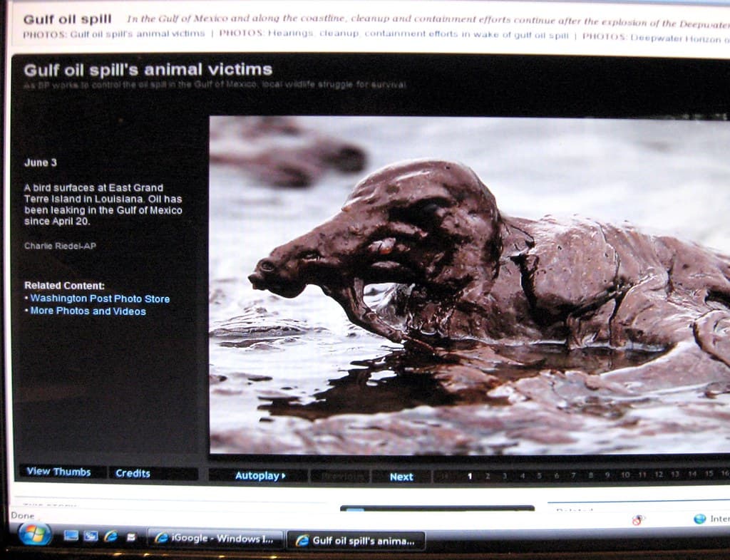The image size is (730, 560).
Task: Jump to photo 5 in gallery
Action: pos(539,476)
